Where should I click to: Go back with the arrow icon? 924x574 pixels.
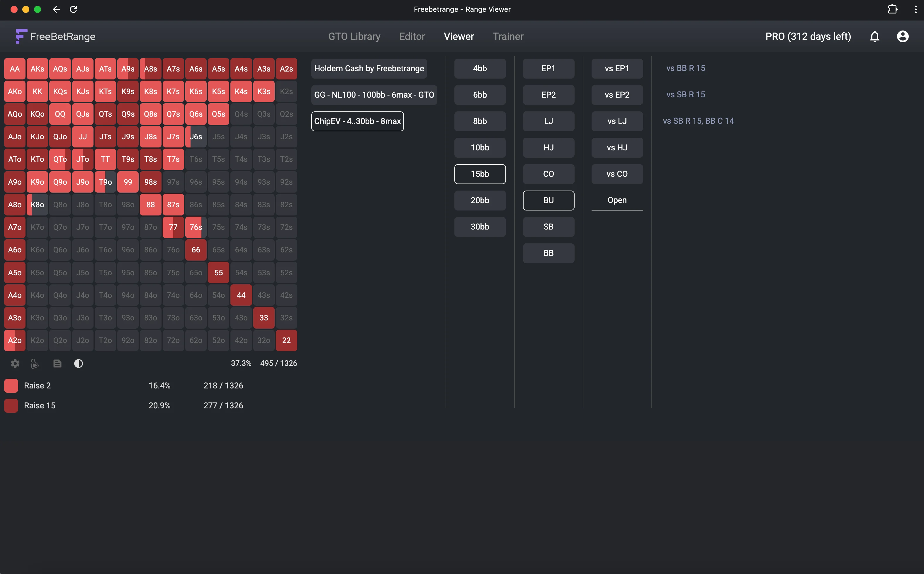pos(56,9)
